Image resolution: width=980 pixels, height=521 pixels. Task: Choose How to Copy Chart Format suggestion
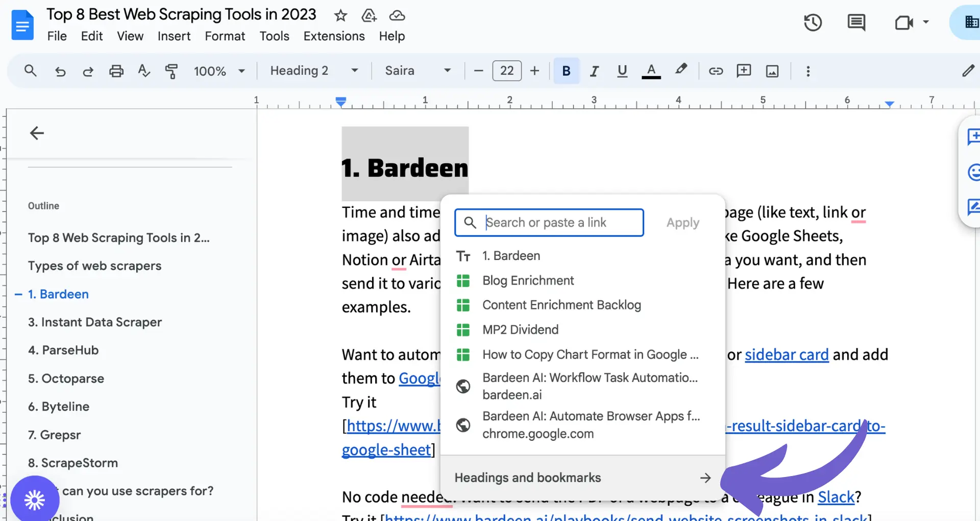pyautogui.click(x=582, y=354)
